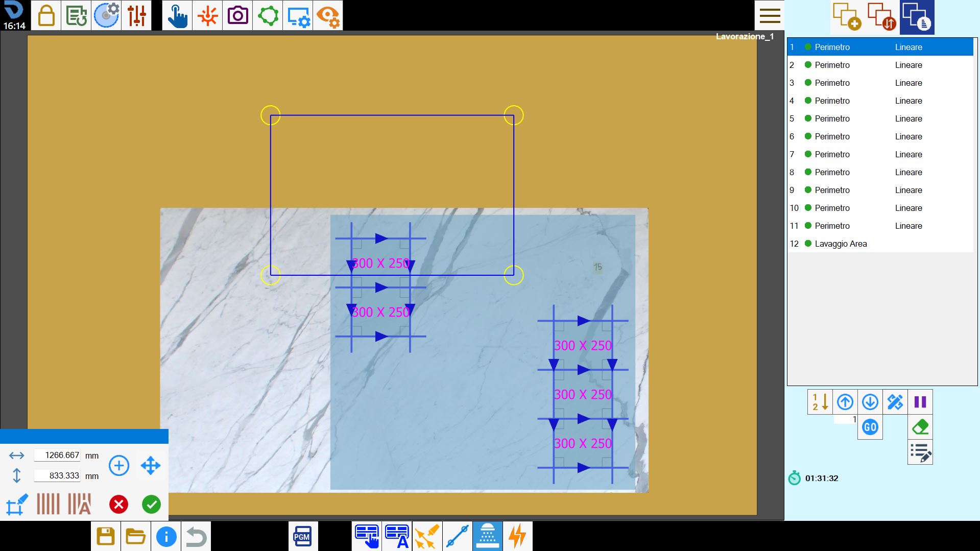Image resolution: width=980 pixels, height=551 pixels.
Task: Click the lightning bolt icon
Action: point(518,536)
